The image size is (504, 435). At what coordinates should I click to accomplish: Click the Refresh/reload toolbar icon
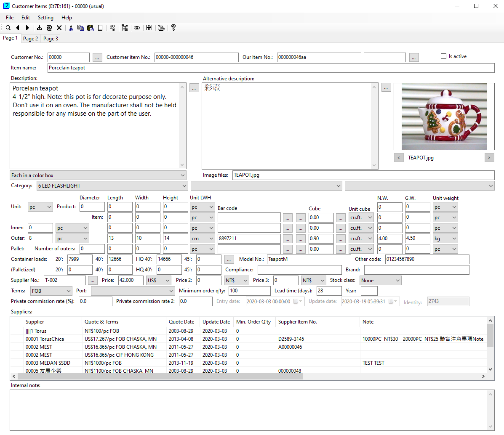click(49, 28)
